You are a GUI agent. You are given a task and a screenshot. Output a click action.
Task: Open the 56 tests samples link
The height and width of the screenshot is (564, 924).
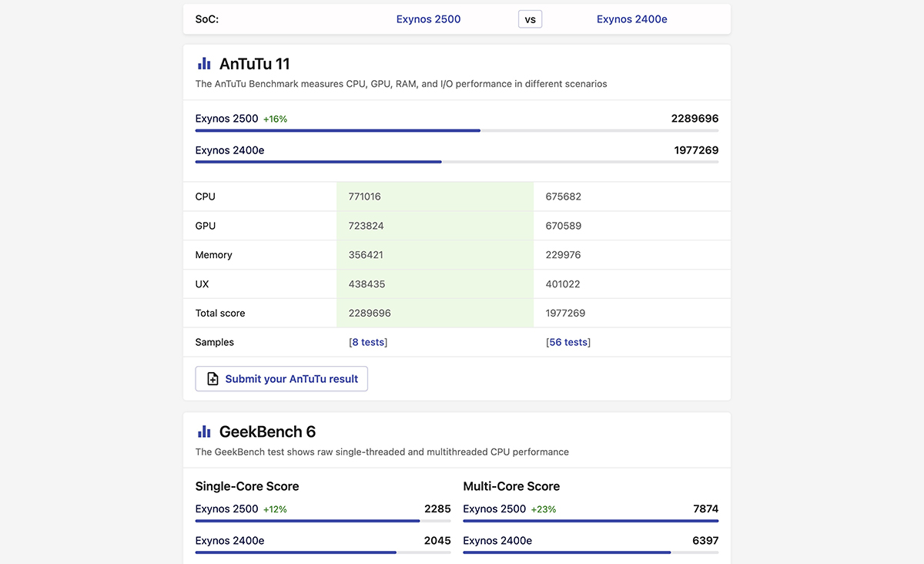coord(568,342)
